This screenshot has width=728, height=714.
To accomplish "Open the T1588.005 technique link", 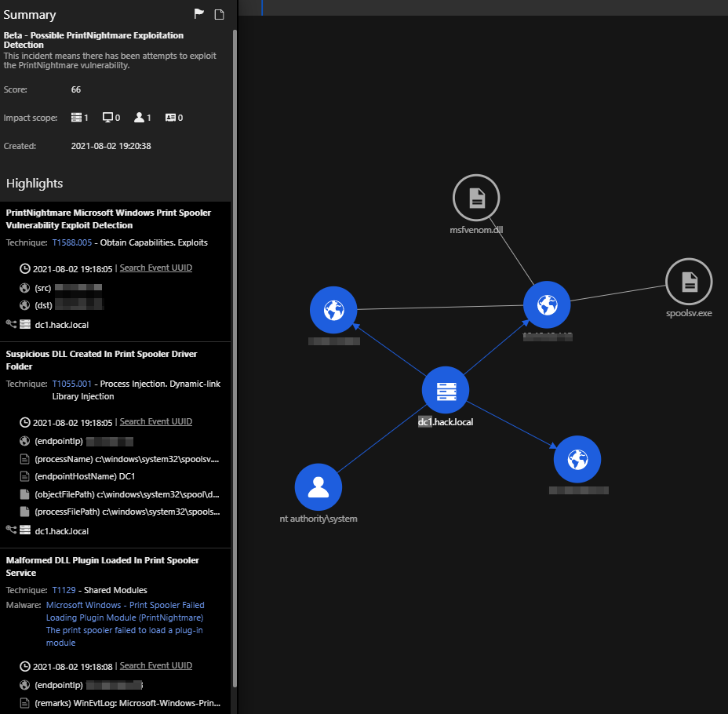I will pyautogui.click(x=72, y=242).
